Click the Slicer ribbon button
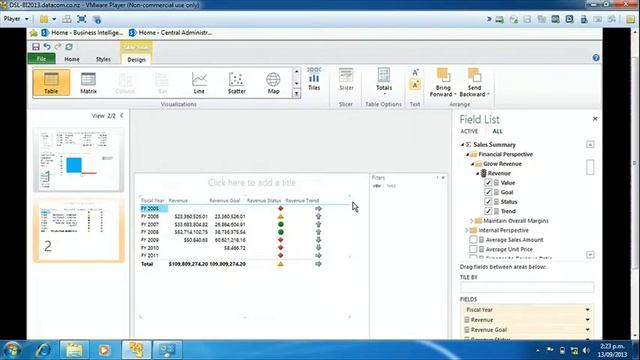The image size is (640, 360). tap(346, 79)
